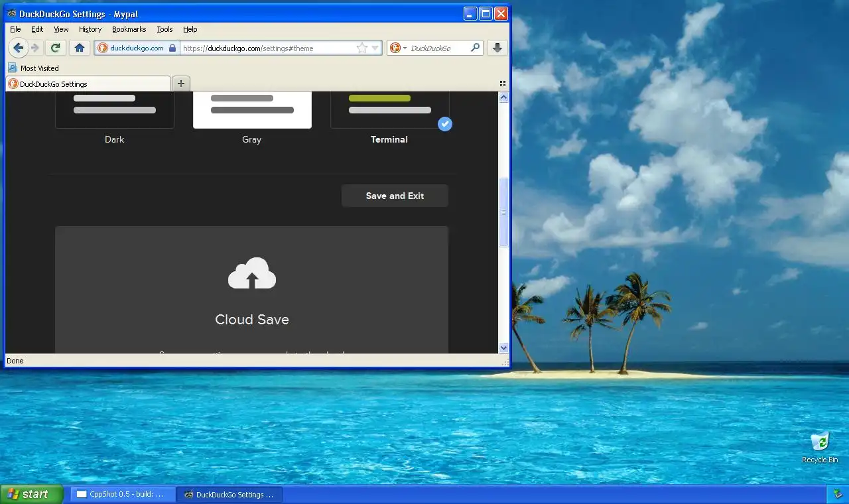849x504 pixels.
Task: Click the Done status bar text
Action: [x=15, y=361]
